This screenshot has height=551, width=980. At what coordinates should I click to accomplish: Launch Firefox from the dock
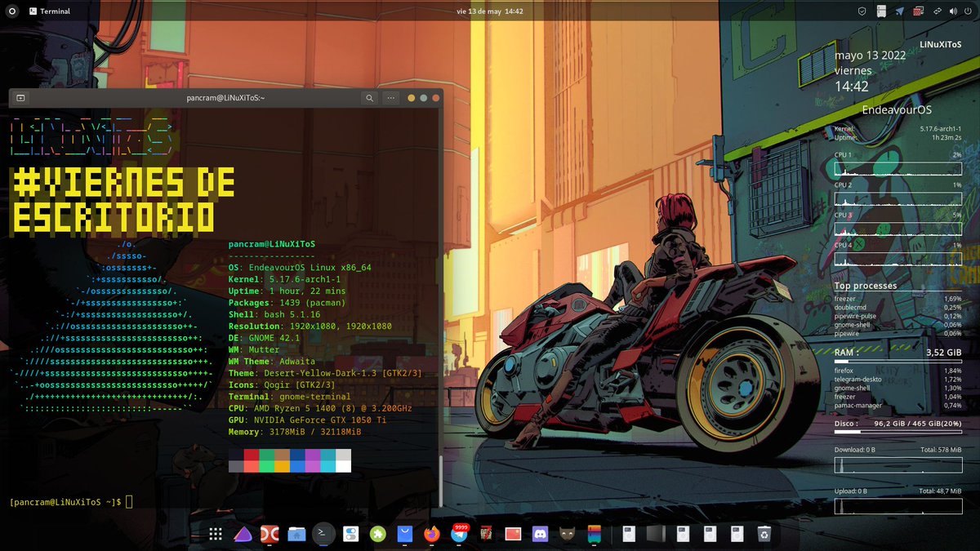pos(432,534)
